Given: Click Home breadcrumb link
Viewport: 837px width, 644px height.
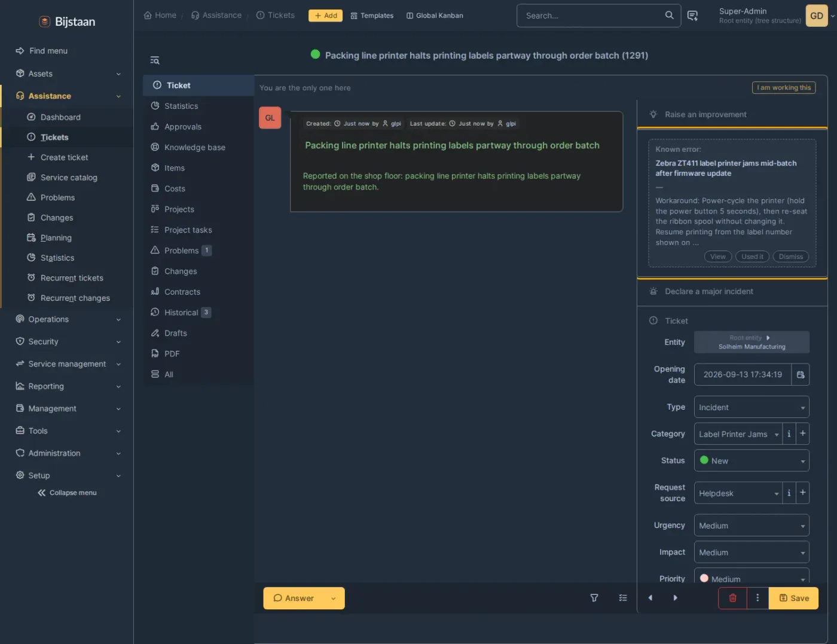Looking at the screenshot, I should tap(160, 15).
